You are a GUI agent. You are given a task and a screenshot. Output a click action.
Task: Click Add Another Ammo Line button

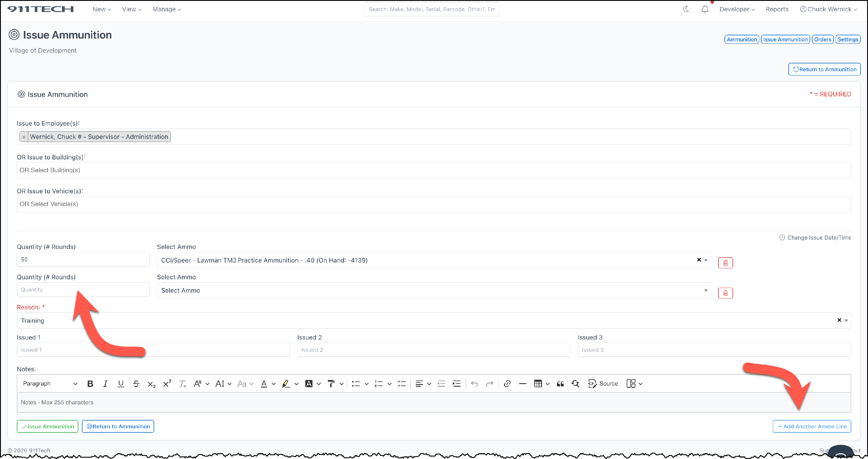tap(811, 426)
